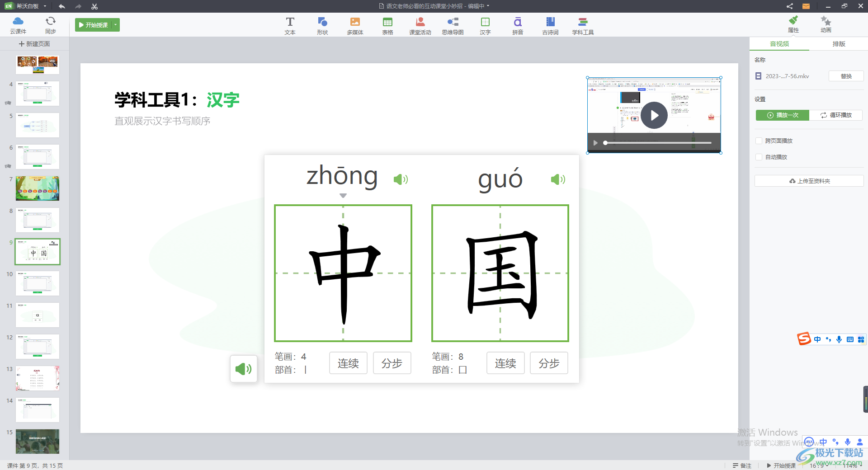The width and height of the screenshot is (868, 470).
Task: Click the green 开始授课 button in the toolbar
Action: pos(94,25)
